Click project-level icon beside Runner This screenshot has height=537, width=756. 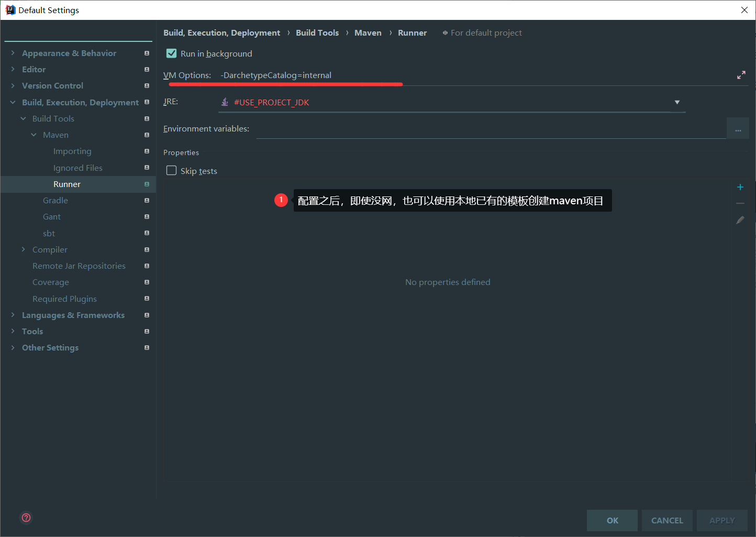[147, 184]
